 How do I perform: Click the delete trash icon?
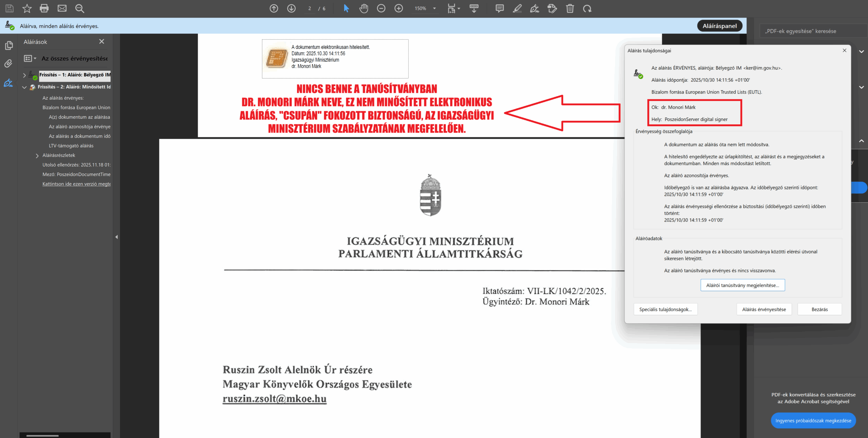pos(570,8)
